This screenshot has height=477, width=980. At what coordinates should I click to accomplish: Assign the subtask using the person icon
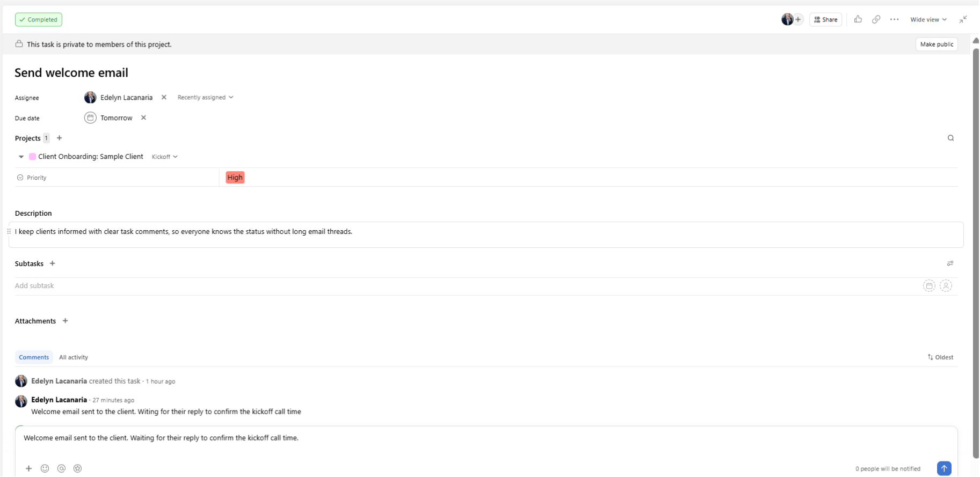pyautogui.click(x=946, y=286)
